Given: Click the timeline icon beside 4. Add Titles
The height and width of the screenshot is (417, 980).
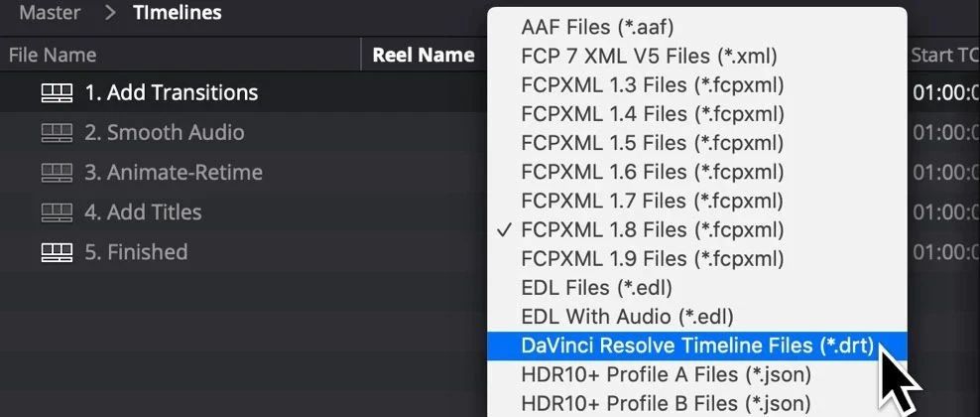Looking at the screenshot, I should coord(57,212).
